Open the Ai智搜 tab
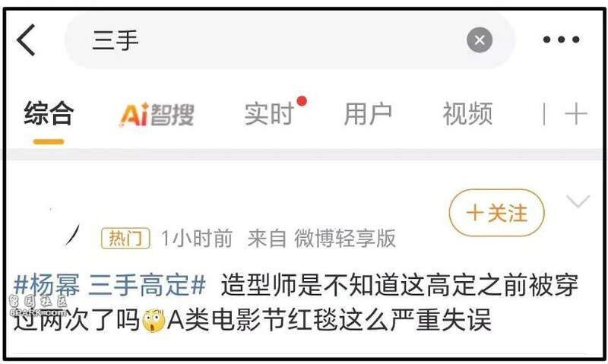The height and width of the screenshot is (364, 608). pos(157,114)
